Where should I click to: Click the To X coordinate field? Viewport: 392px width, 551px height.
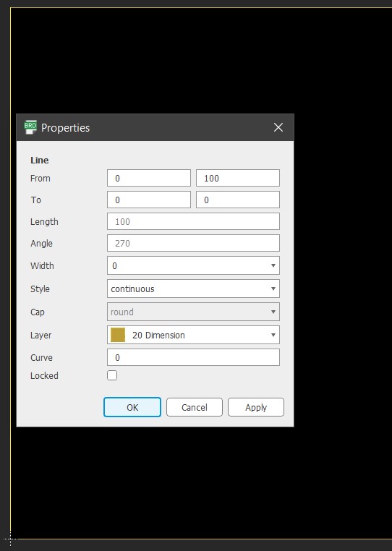click(x=149, y=200)
